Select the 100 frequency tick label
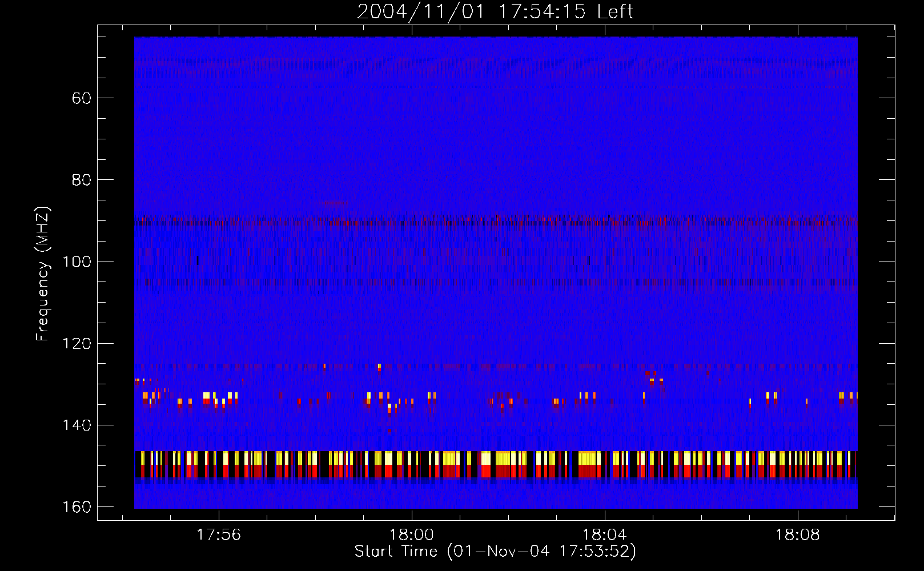The width and height of the screenshot is (924, 571). (x=77, y=262)
